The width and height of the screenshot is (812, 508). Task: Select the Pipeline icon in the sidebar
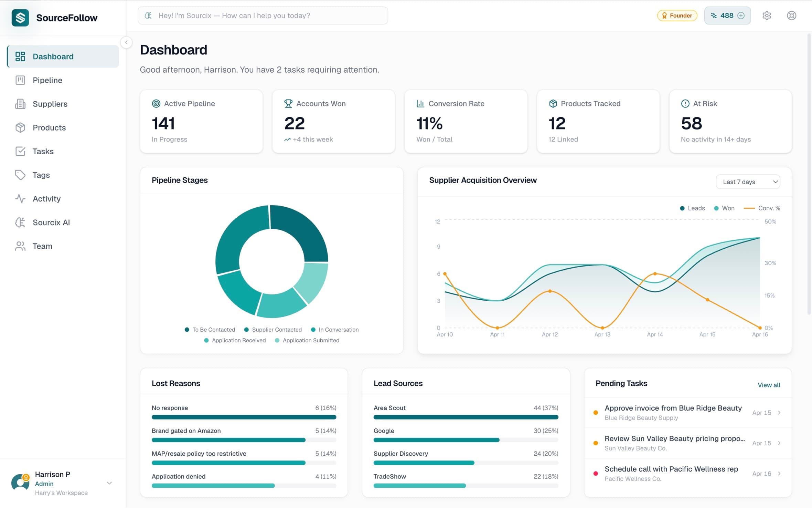(x=20, y=80)
